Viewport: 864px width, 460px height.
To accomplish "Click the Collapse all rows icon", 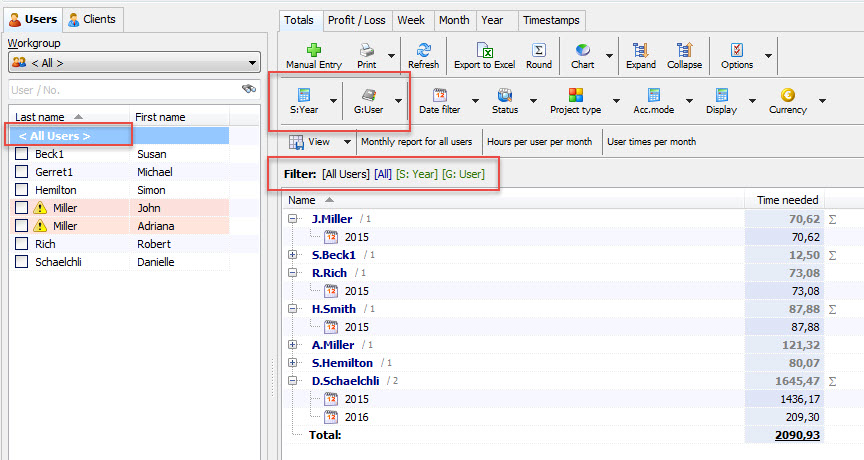I will coord(684,50).
